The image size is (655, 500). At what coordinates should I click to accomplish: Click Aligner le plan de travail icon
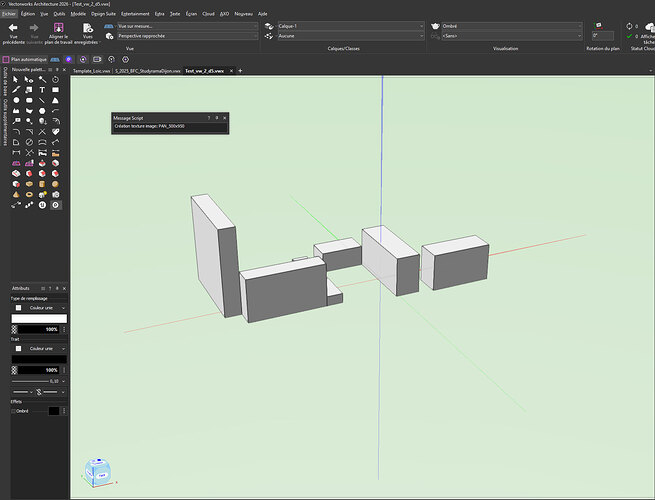click(57, 28)
